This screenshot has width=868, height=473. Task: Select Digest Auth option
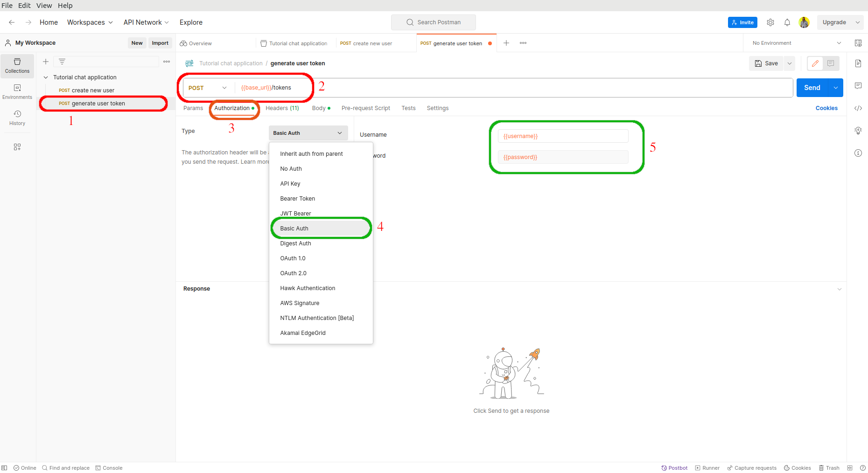pos(321,243)
